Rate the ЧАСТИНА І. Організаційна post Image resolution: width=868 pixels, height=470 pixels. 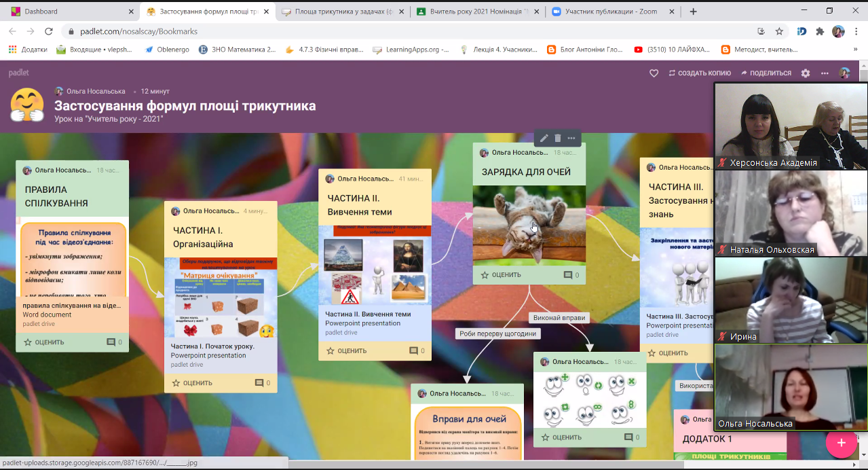pyautogui.click(x=192, y=383)
